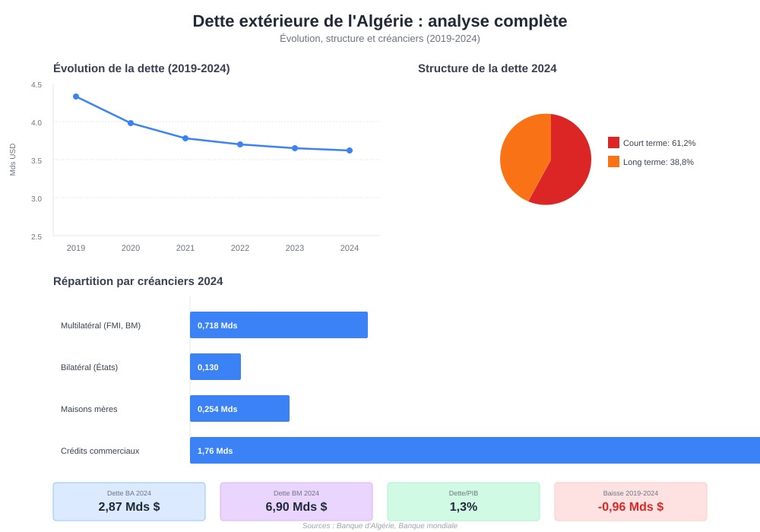The width and height of the screenshot is (760, 532).
Task: Select the Dette/PIB summary card
Action: (x=464, y=502)
